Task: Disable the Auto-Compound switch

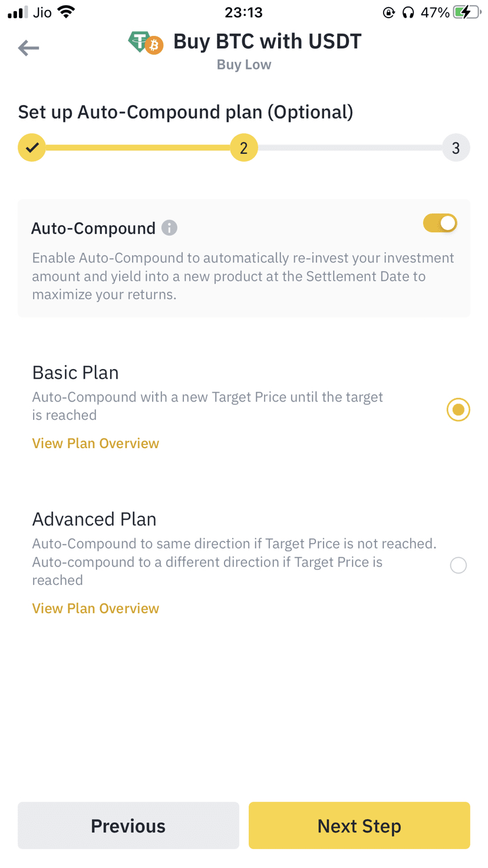Action: [440, 223]
